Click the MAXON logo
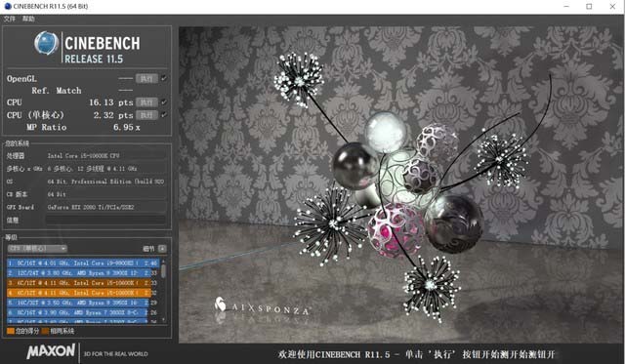This screenshot has height=364, width=625. (51, 351)
